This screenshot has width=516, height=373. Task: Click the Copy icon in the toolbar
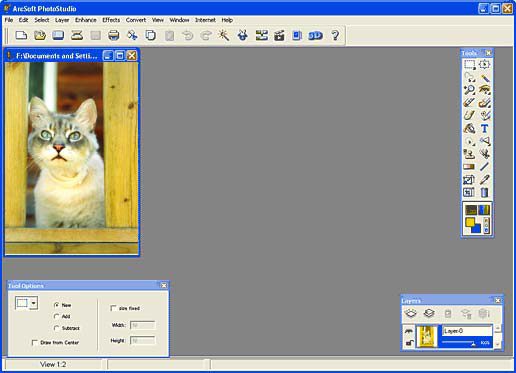[151, 35]
